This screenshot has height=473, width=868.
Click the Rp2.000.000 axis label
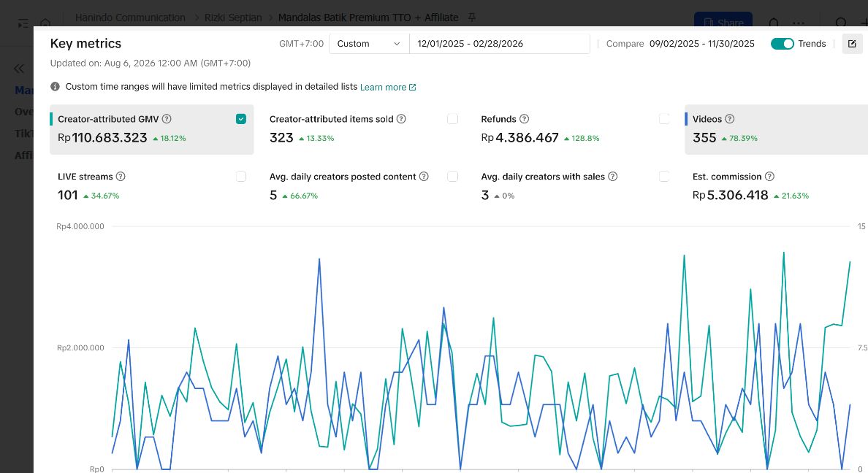click(x=80, y=348)
